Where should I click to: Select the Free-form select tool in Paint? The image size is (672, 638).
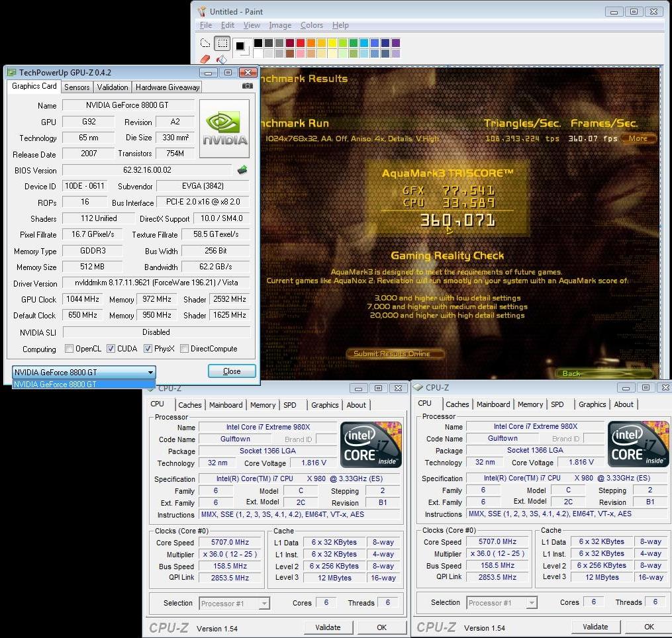(x=205, y=43)
